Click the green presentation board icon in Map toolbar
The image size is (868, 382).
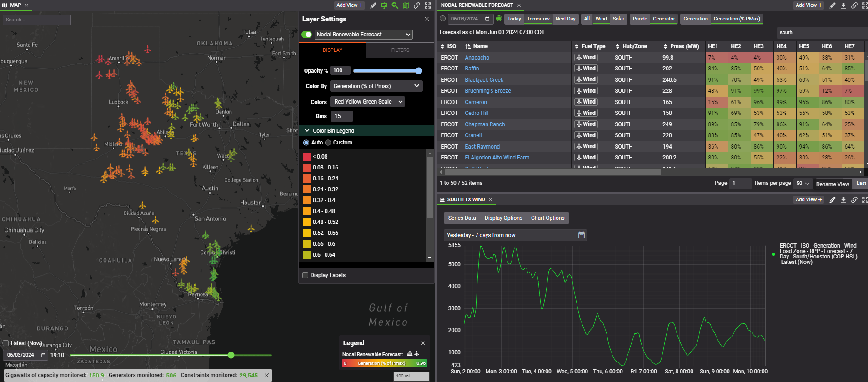coord(384,5)
